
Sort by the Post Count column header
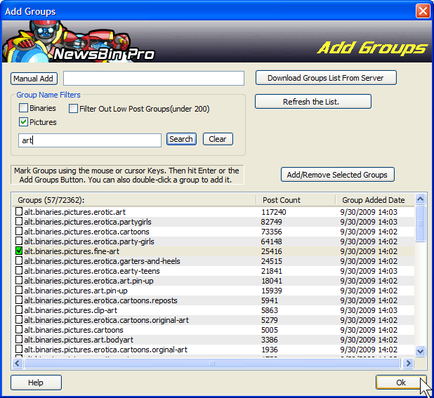(296, 200)
